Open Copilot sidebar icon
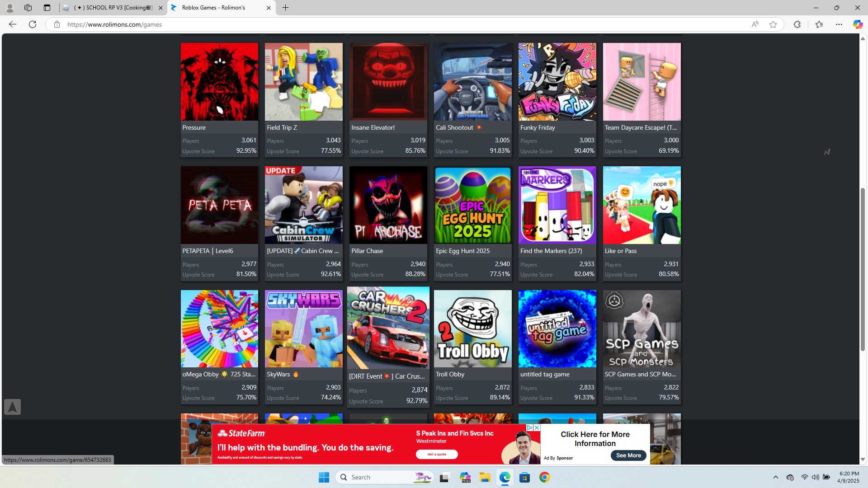Screen dimensions: 868x488 pos(857,24)
